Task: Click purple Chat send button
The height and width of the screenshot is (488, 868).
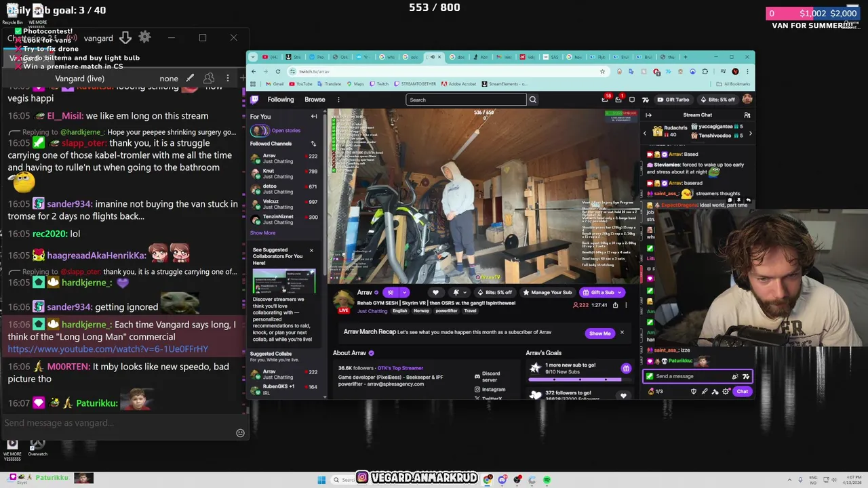Action: [x=743, y=391]
